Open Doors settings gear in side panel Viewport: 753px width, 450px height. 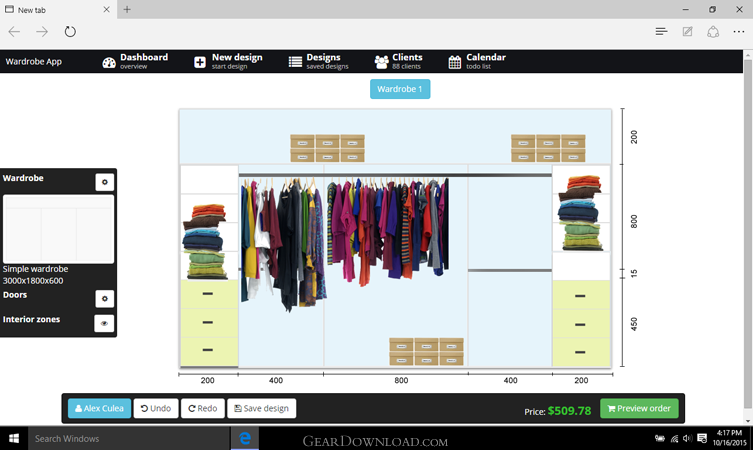tap(104, 299)
